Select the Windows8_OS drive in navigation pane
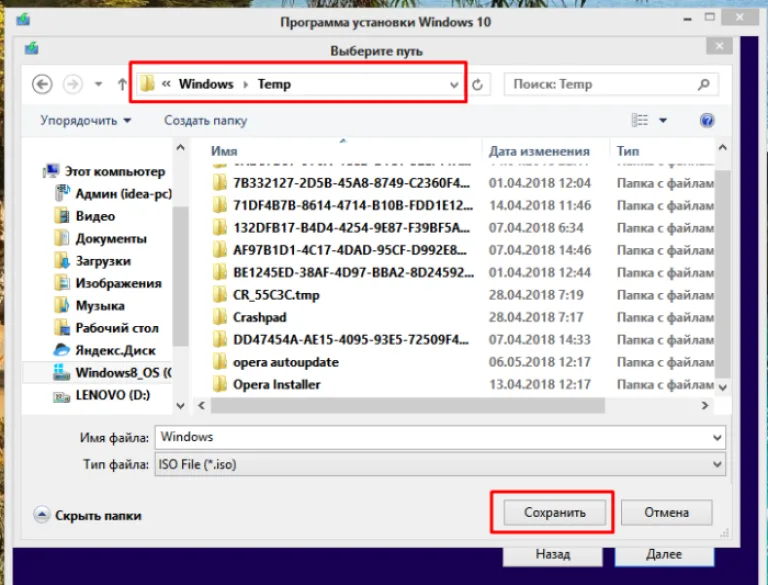 coord(112,373)
